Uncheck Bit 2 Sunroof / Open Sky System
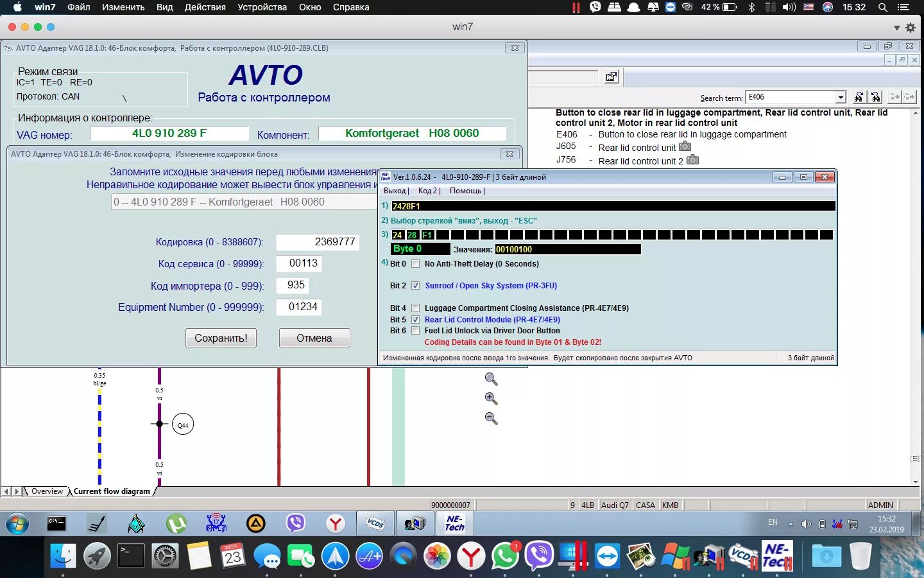 pyautogui.click(x=416, y=286)
